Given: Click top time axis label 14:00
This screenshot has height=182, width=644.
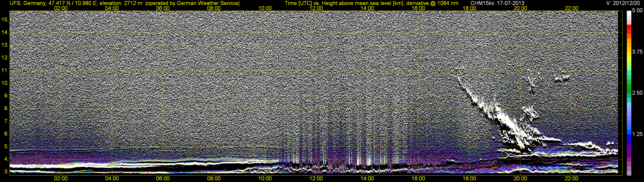Looking at the screenshot, I should pos(367,8).
